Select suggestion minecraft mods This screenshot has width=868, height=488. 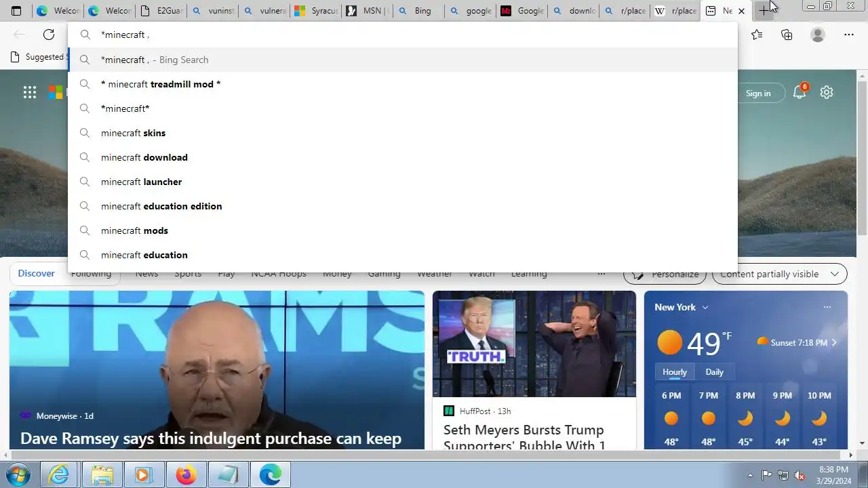click(403, 230)
